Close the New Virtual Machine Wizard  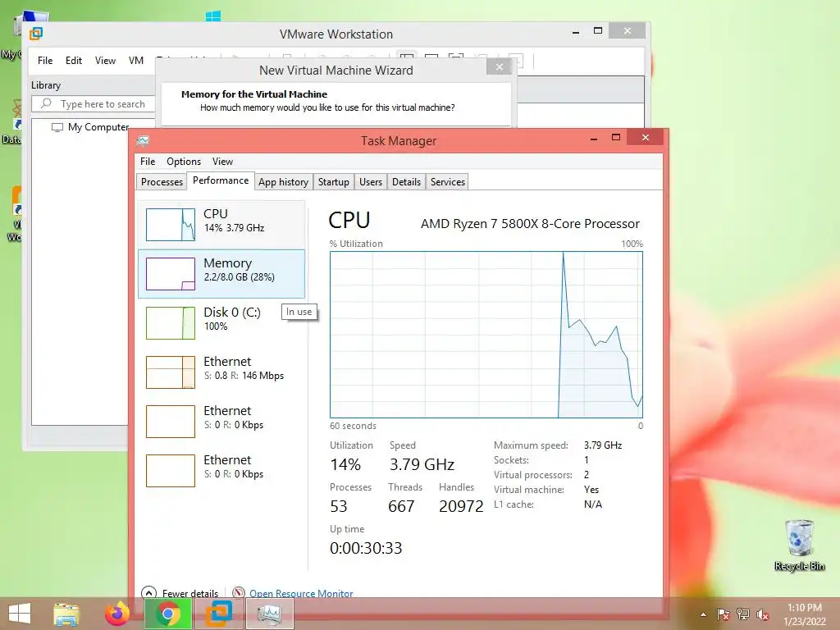500,66
